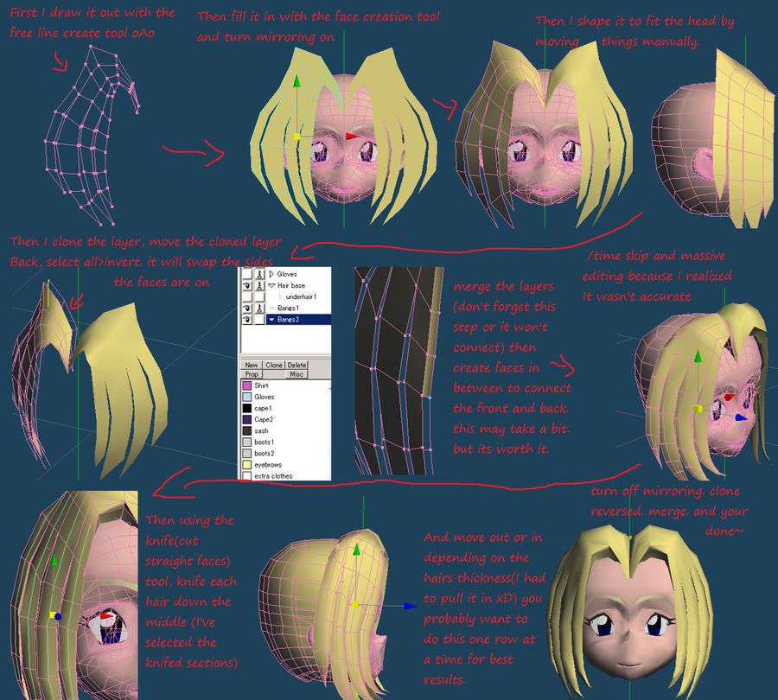Screen dimensions: 778x700
Task: Clone the selected object using Clone
Action: click(x=275, y=365)
